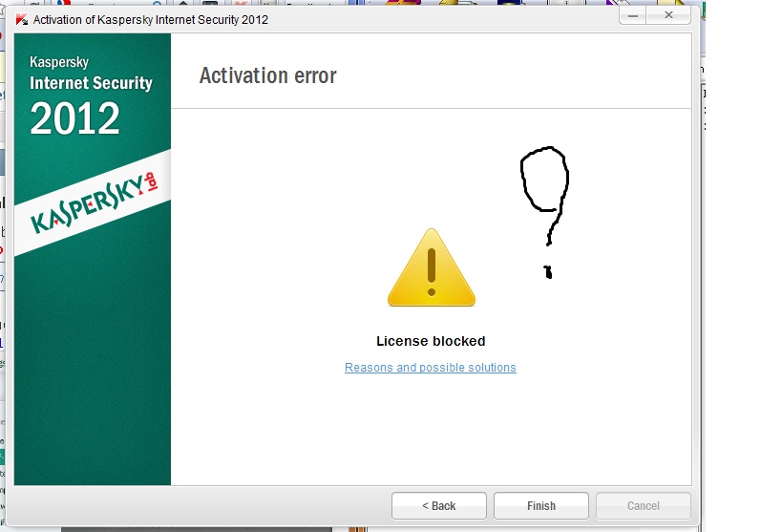Open Reasons and possible solutions link

click(x=431, y=368)
